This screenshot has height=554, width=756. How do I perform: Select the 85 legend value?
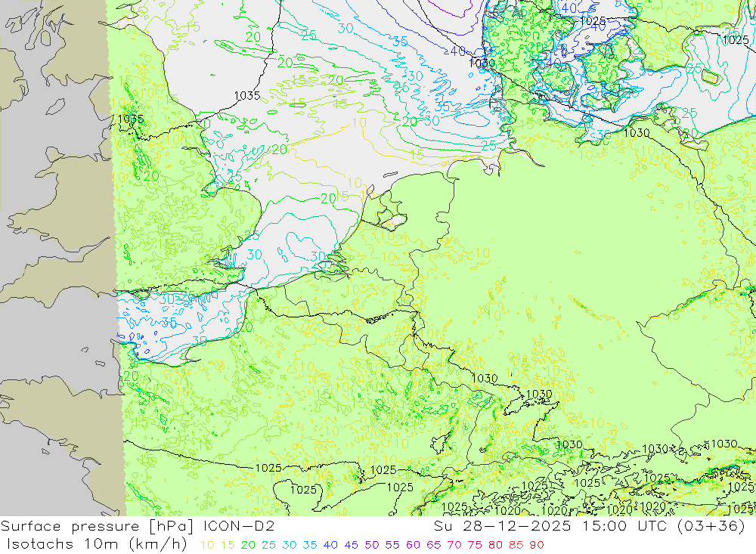pos(516,545)
